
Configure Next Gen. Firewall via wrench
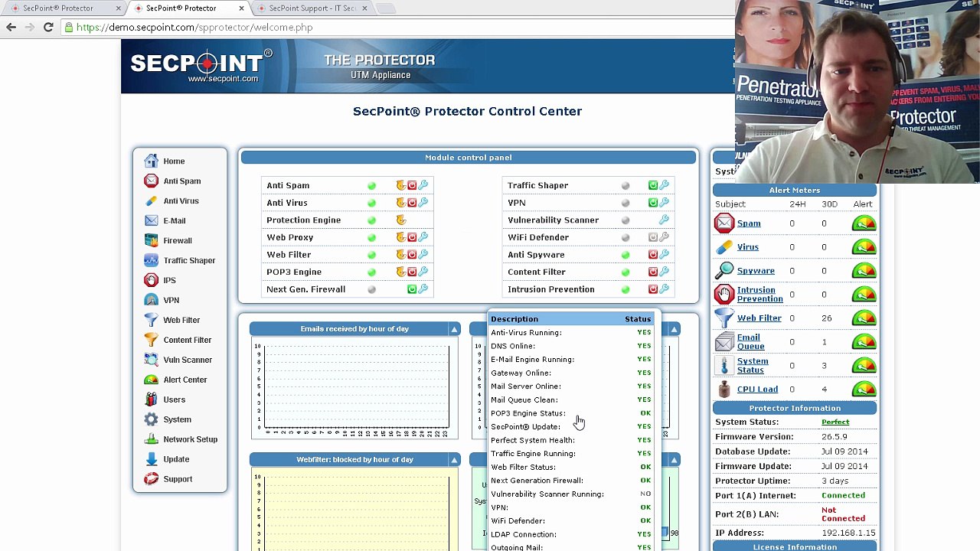(423, 289)
